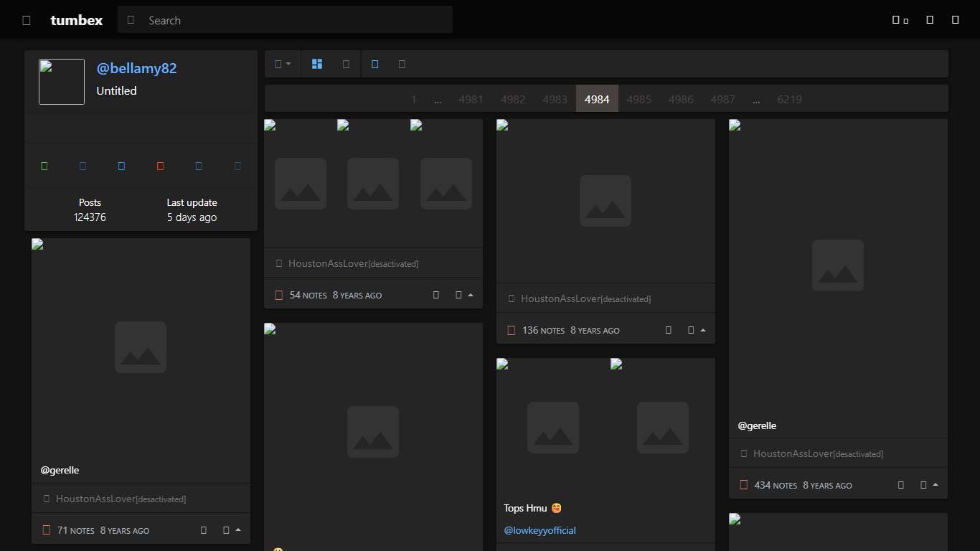Click the green icon in profile sidebar
This screenshot has width=980, height=551.
44,166
